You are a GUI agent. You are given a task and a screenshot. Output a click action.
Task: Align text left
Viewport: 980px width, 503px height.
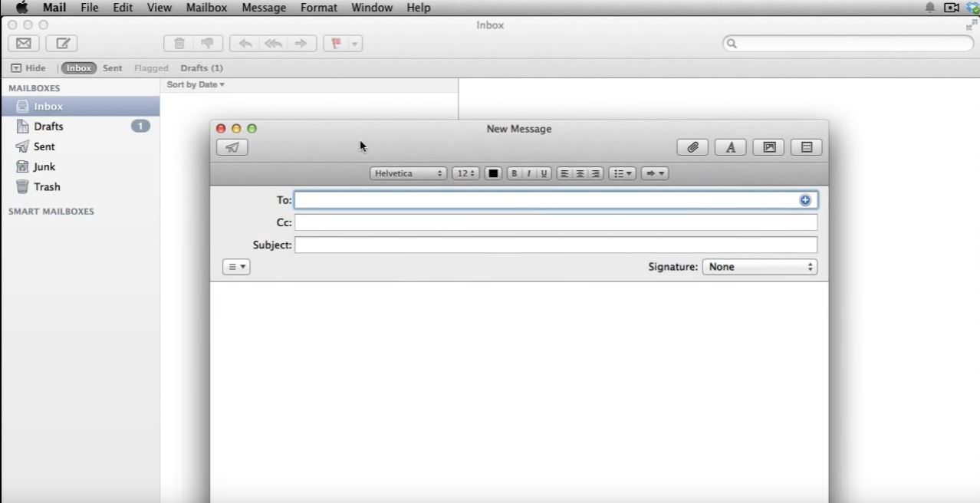(x=564, y=173)
